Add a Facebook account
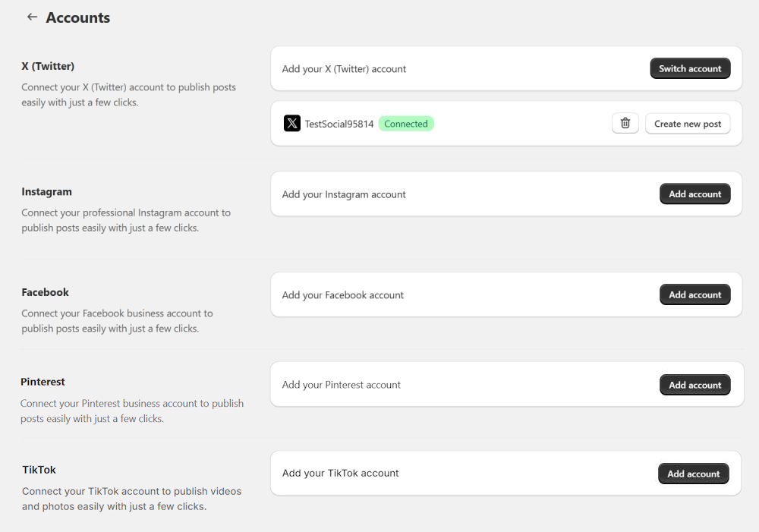Image resolution: width=759 pixels, height=532 pixels. [694, 294]
